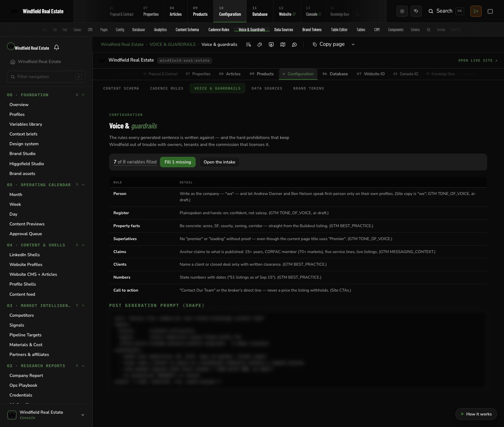Click the play-screen presentation icon
504x427 pixels.
pos(271,44)
